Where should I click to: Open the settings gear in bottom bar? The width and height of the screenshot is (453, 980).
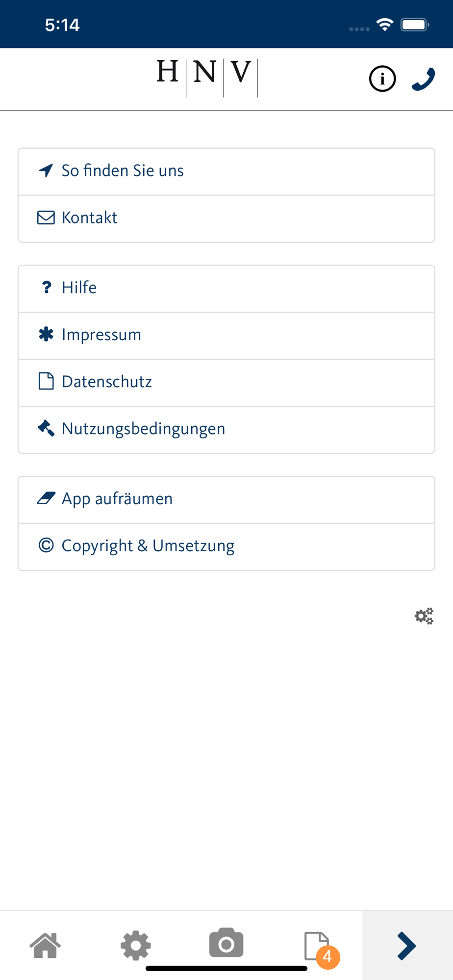136,945
